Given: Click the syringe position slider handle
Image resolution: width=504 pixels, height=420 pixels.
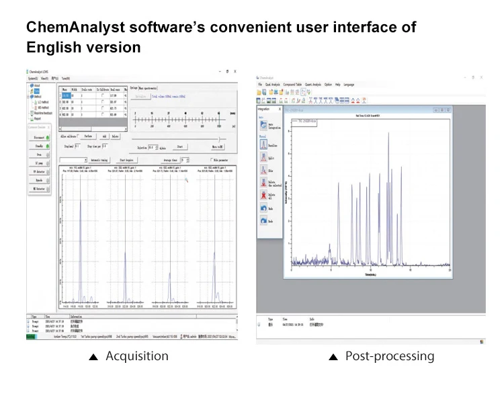Looking at the screenshot, I should coord(219,139).
